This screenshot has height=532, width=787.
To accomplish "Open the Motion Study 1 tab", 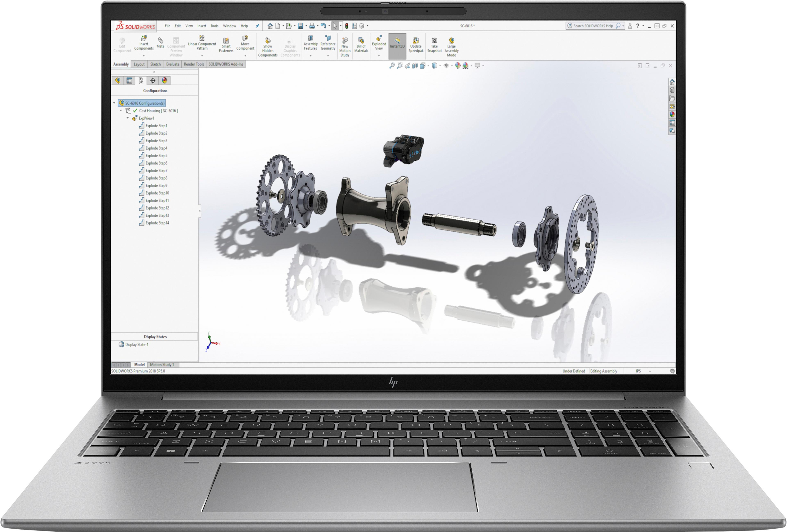I will pyautogui.click(x=162, y=364).
